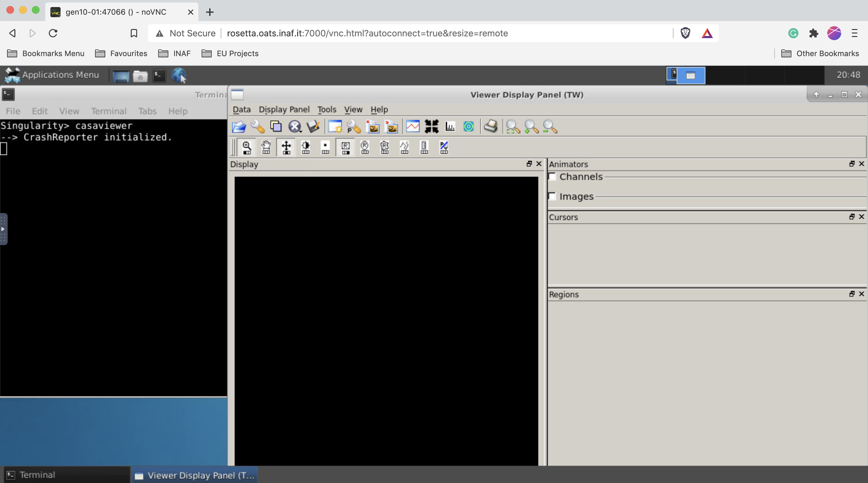
Task: Select the position-velocity PV tool
Action: click(444, 148)
